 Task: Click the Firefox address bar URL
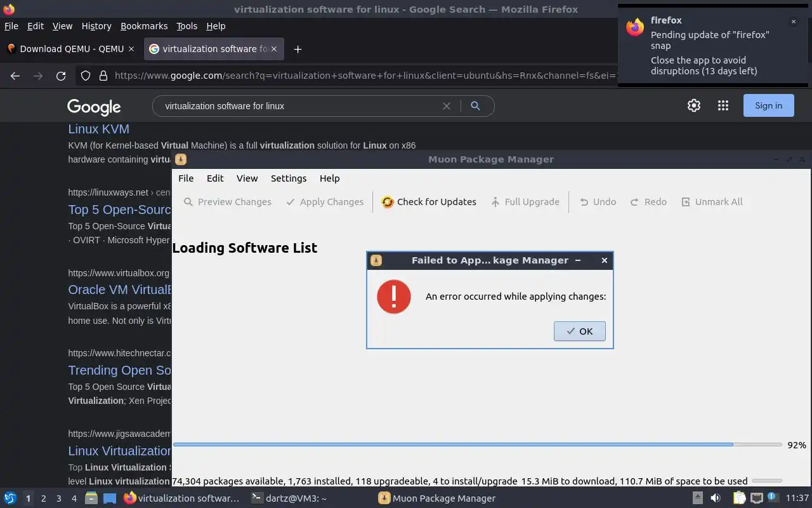tap(365, 76)
